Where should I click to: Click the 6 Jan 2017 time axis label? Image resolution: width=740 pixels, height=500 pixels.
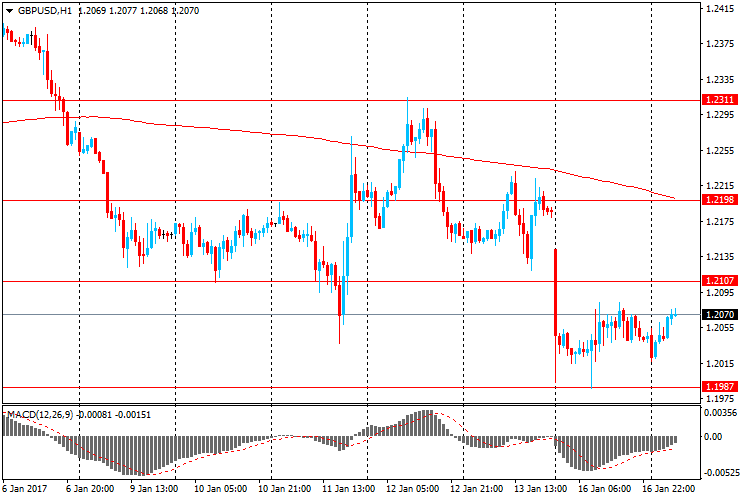[x=25, y=488]
